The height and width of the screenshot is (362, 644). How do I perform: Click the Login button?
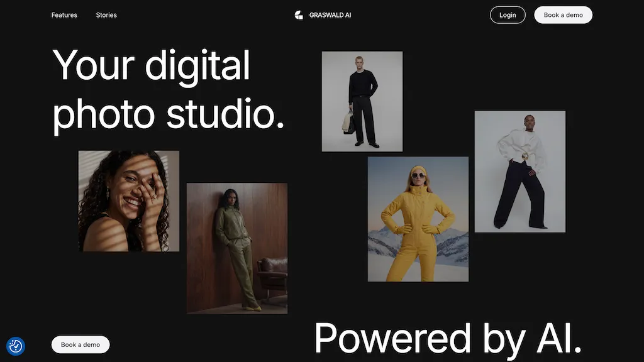point(507,15)
